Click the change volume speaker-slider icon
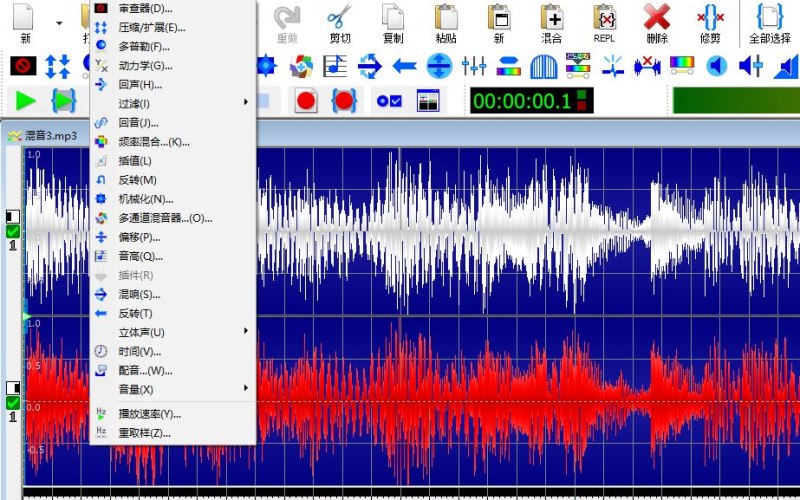This screenshot has height=500, width=800. click(x=751, y=66)
